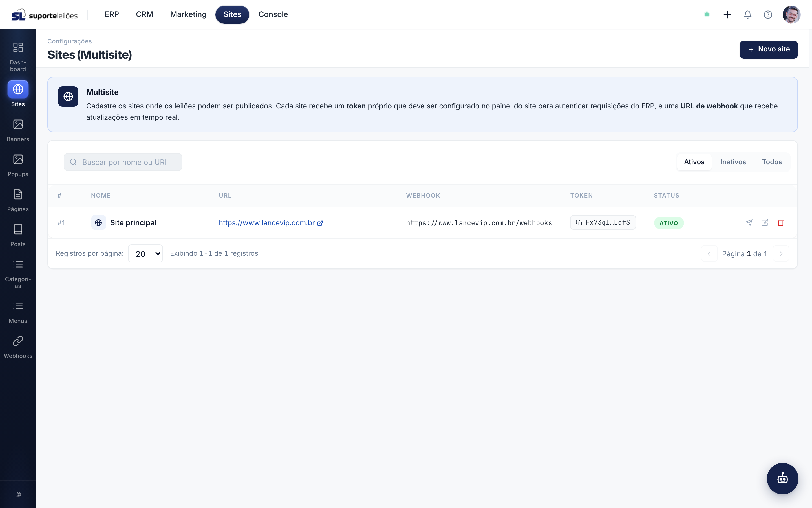812x508 pixels.
Task: Send test webhook for Site principal
Action: [x=749, y=223]
